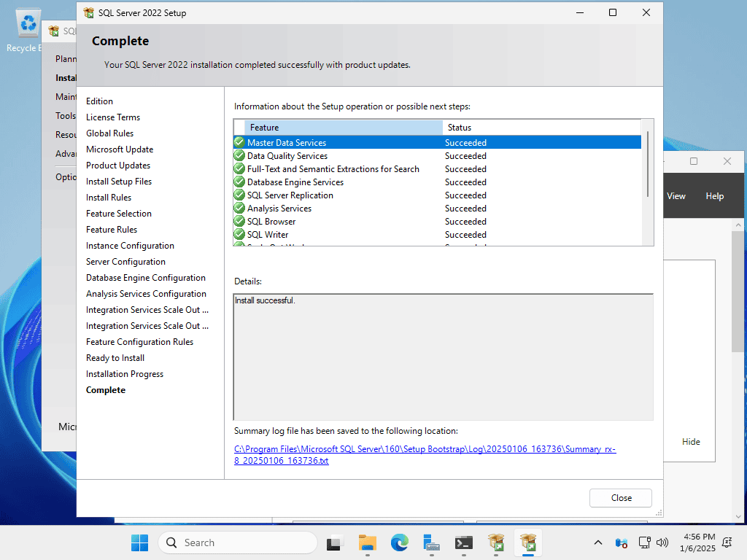747x560 pixels.
Task: Open the Help menu in the background window
Action: pyautogui.click(x=715, y=196)
